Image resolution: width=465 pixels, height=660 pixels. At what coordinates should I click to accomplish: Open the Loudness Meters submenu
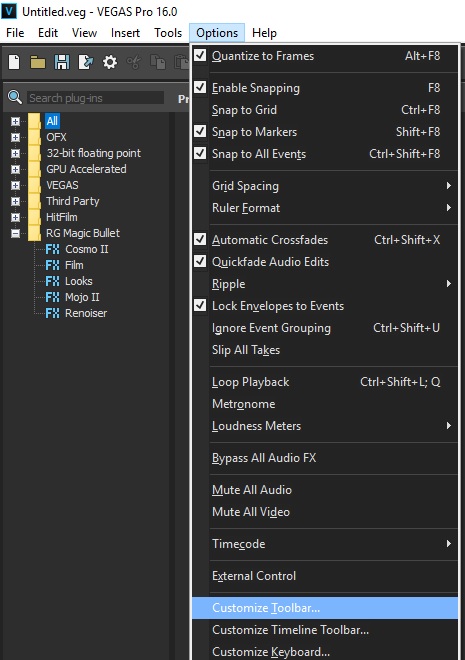coord(325,426)
